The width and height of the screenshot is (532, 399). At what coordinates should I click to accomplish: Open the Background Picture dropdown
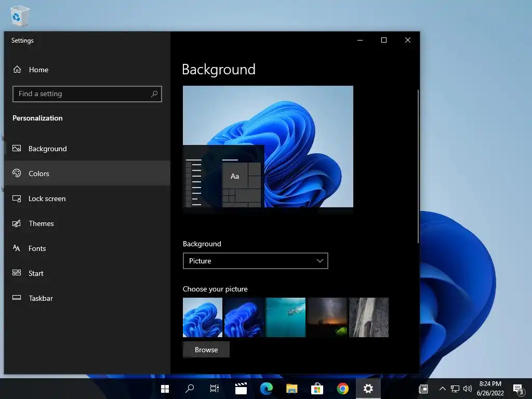pos(256,261)
